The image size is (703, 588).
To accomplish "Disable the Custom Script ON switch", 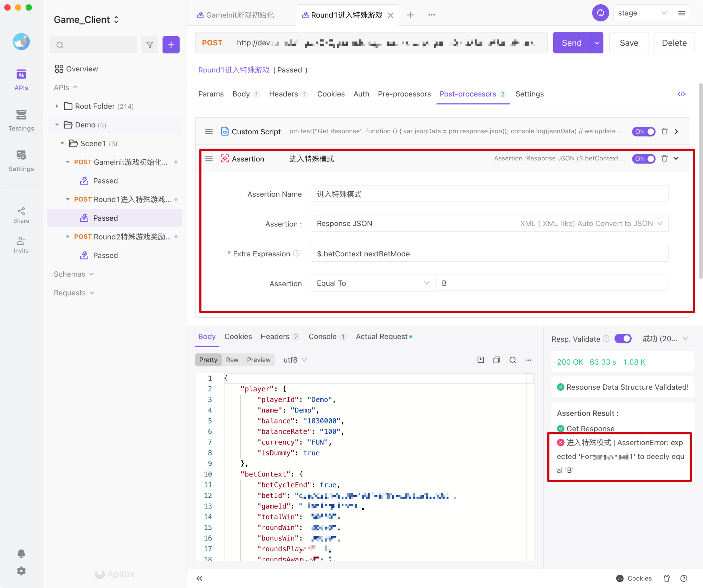I will click(644, 132).
